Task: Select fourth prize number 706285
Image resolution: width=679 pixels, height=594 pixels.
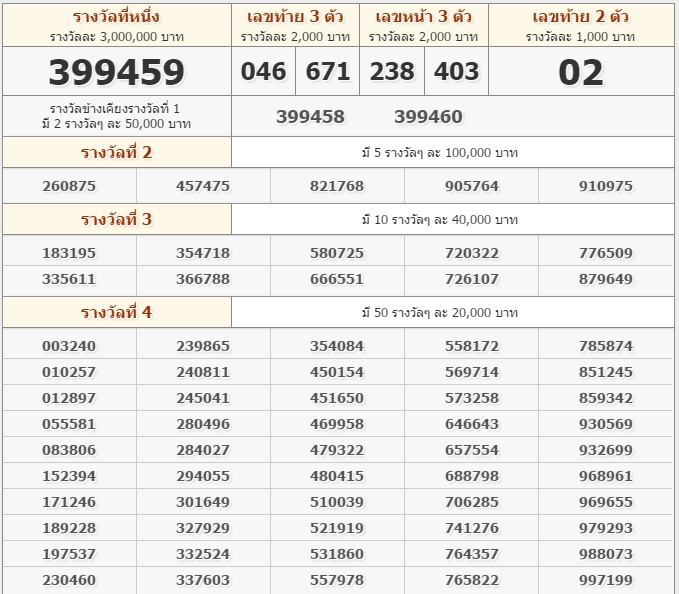Action: [x=472, y=502]
